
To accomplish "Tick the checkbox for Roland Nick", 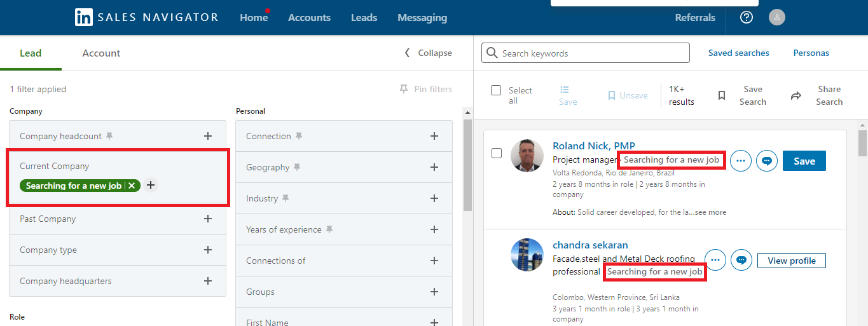I will click(x=497, y=153).
